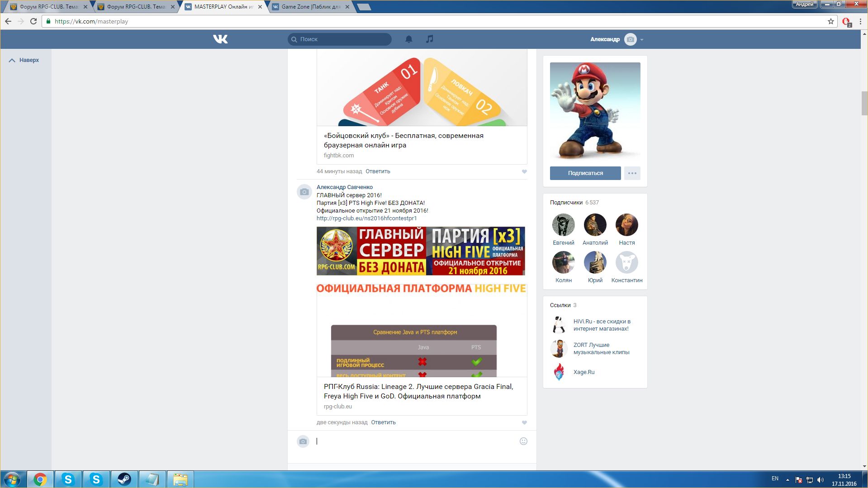
Task: Open rpg-club.eu/ns2016hfcontestpr1 link
Action: point(367,218)
